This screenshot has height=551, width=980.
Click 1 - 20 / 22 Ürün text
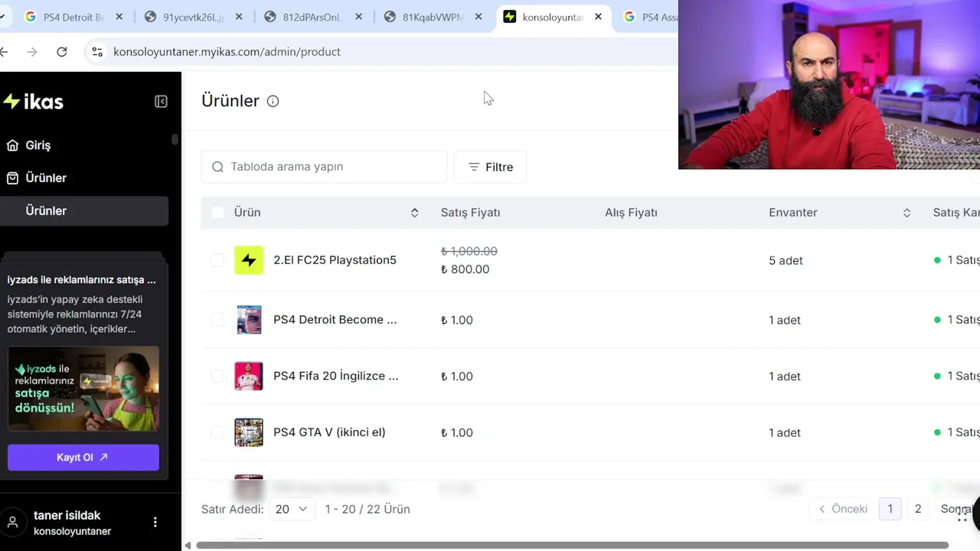(x=367, y=509)
